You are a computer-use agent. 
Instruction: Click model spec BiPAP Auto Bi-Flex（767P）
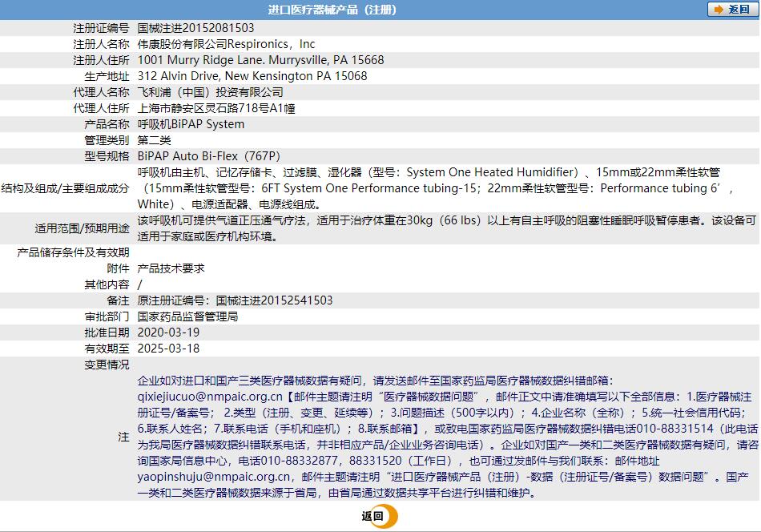209,156
